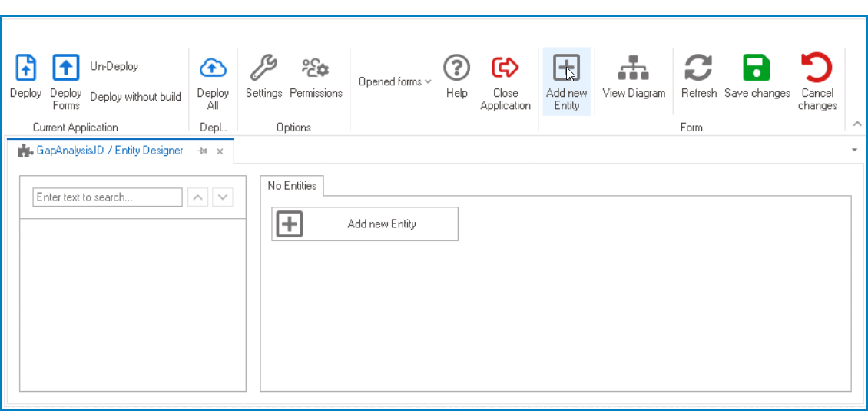This screenshot has width=868, height=411.
Task: Select the No Entities tab
Action: pyautogui.click(x=293, y=186)
